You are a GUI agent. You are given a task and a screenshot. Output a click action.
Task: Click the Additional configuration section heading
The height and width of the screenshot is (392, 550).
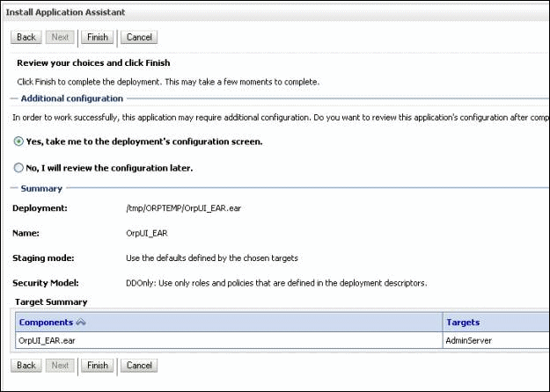(x=72, y=98)
